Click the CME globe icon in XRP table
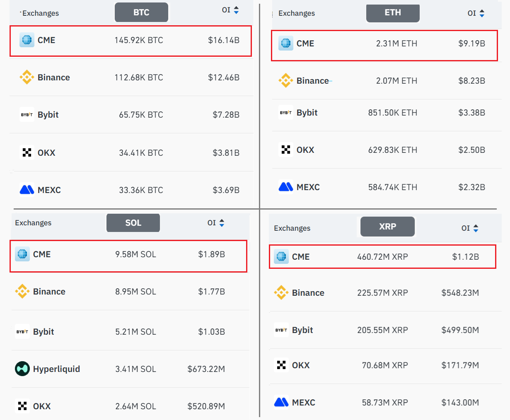This screenshot has height=420, width=510. point(281,257)
